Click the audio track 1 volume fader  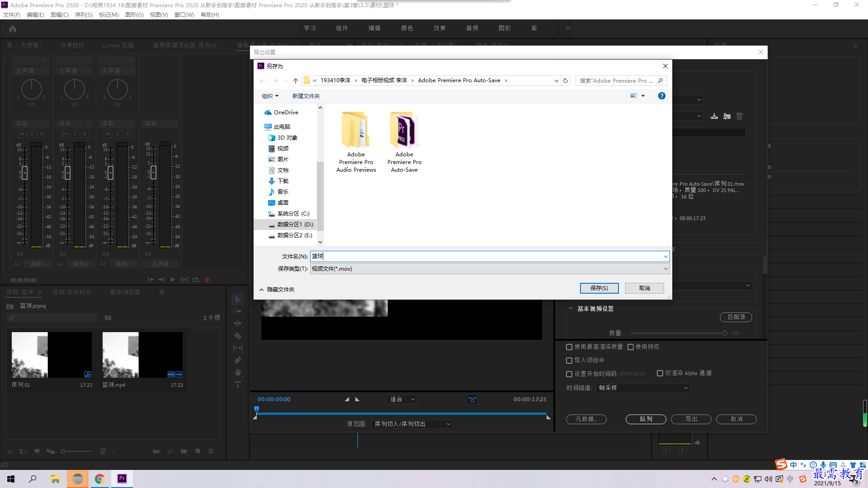24,173
